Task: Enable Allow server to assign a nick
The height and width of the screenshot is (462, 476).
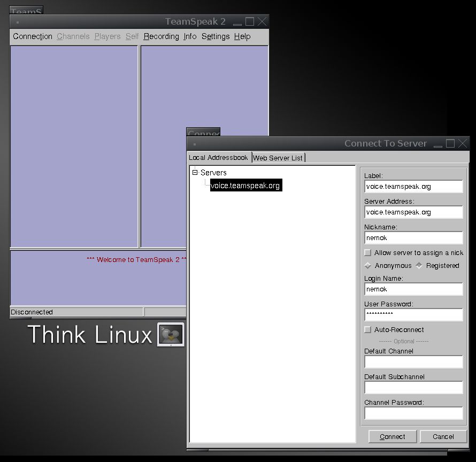Action: (367, 252)
